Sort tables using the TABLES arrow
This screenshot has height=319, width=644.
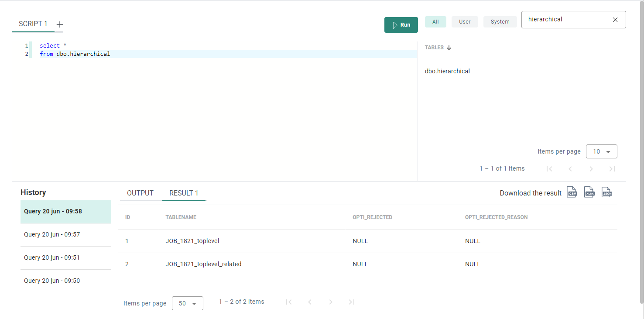(449, 48)
